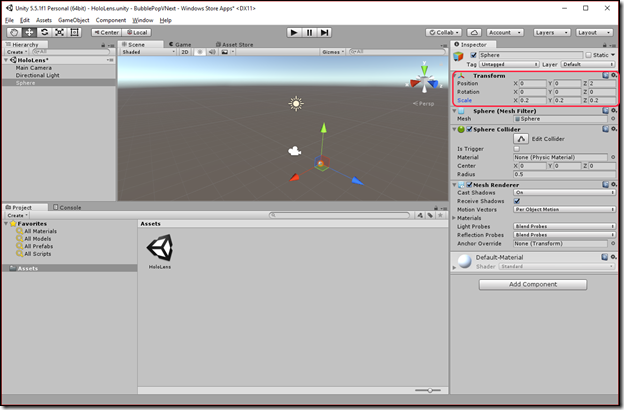Collapse the HoloLens scene in Hierarchy
The width and height of the screenshot is (624, 410).
click(x=6, y=60)
